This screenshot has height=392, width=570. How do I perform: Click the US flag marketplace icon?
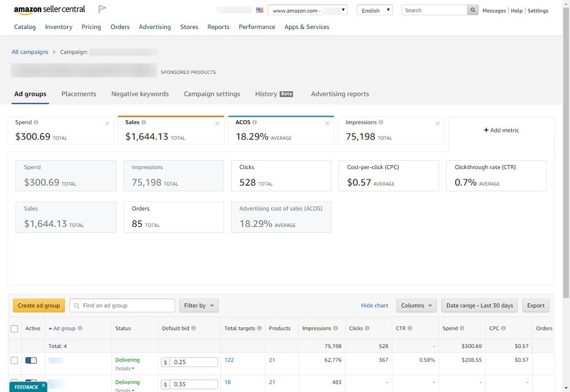pyautogui.click(x=259, y=10)
